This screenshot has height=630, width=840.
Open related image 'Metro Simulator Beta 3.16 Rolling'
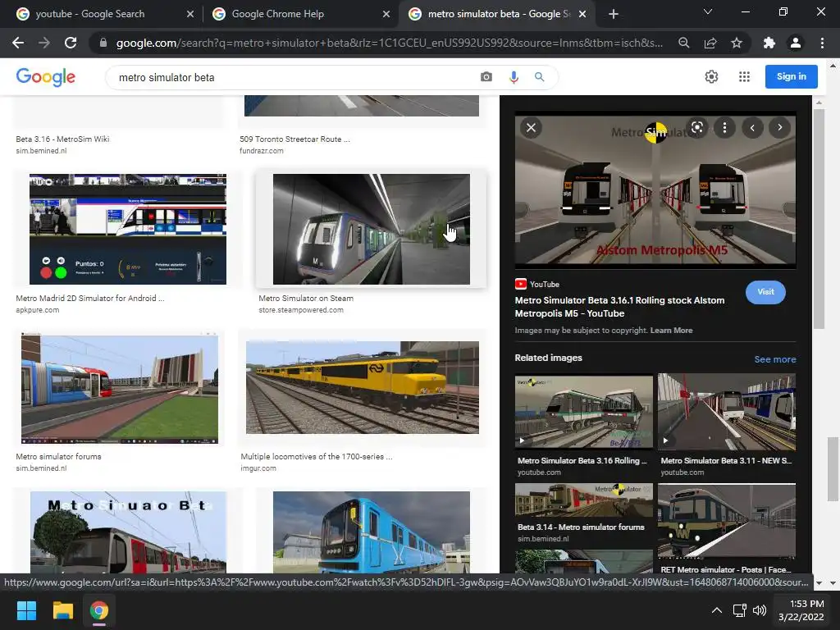584,412
